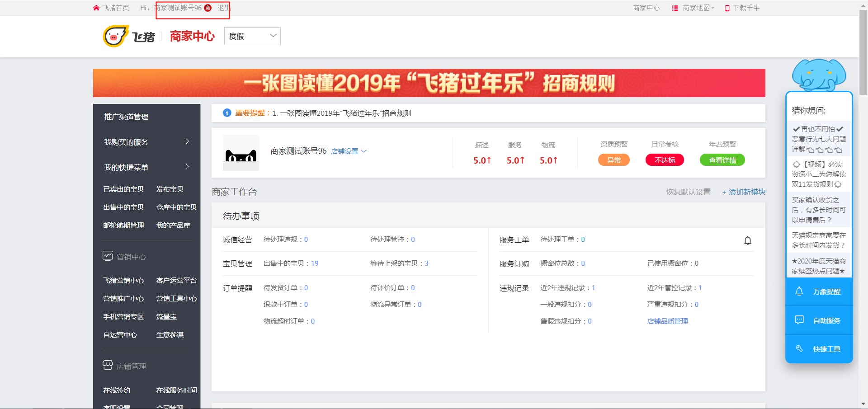Viewport: 868px width, 409px height.
Task: Click the orange 异常 qualification warning button
Action: coord(614,160)
